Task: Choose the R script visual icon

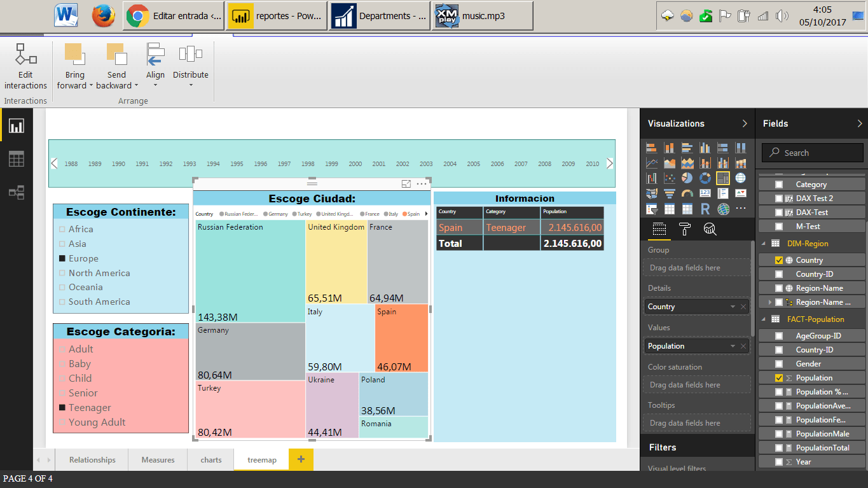Action: pyautogui.click(x=705, y=209)
